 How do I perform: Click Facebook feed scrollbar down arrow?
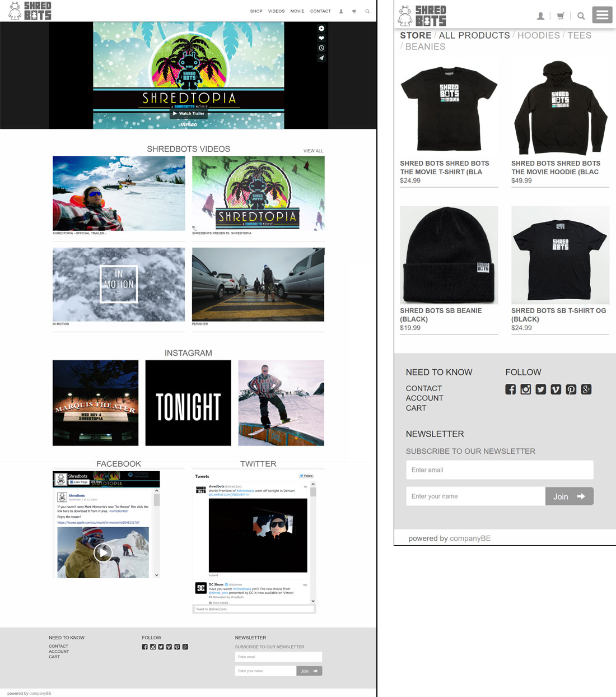[157, 575]
